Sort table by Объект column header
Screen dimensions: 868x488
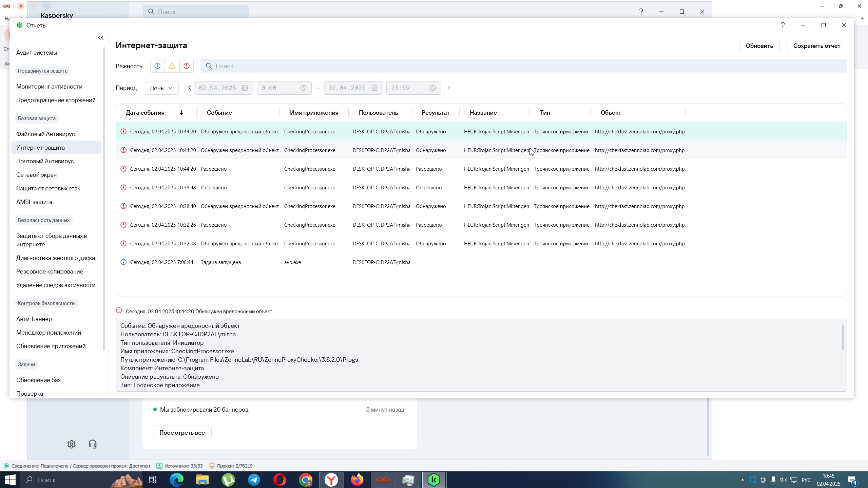click(x=611, y=113)
